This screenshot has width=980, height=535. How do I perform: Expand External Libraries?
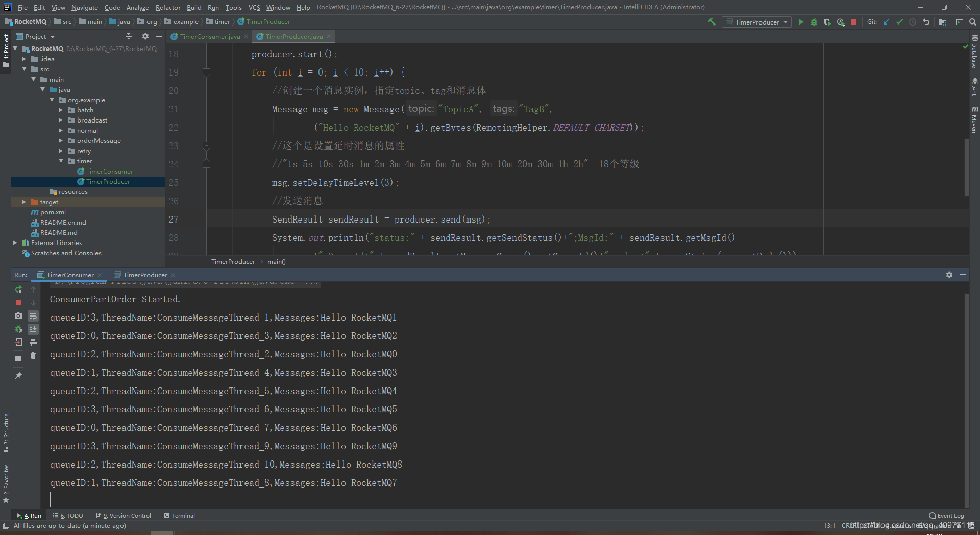(x=14, y=242)
